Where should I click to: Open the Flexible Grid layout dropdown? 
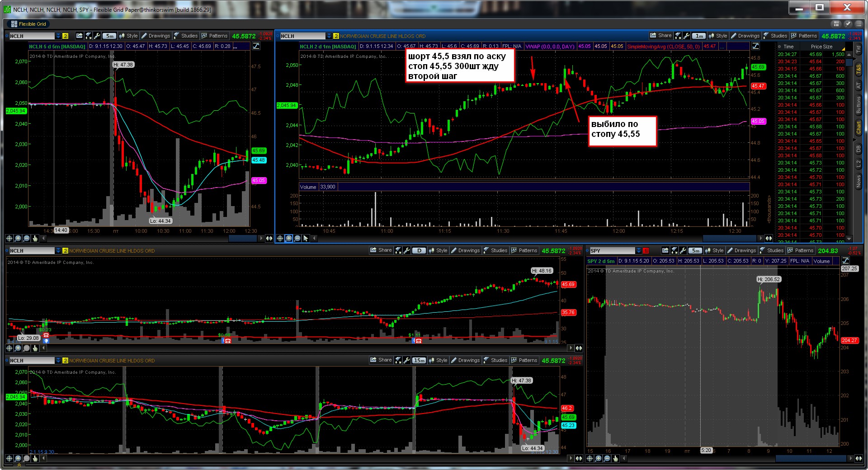point(28,24)
